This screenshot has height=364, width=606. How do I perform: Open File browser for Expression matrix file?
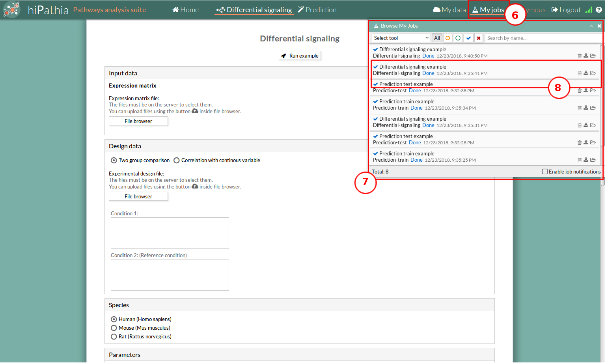coord(138,121)
